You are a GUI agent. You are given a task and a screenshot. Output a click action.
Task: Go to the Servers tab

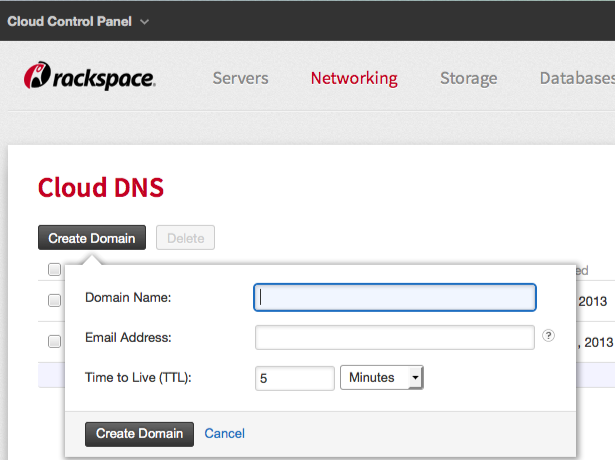tap(240, 78)
